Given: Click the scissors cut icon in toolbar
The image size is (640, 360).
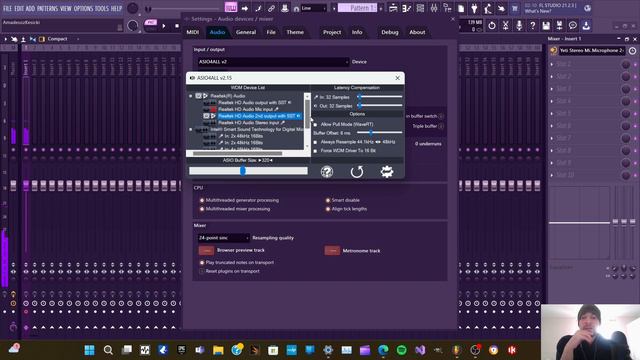Looking at the screenshot, I should [x=505, y=25].
